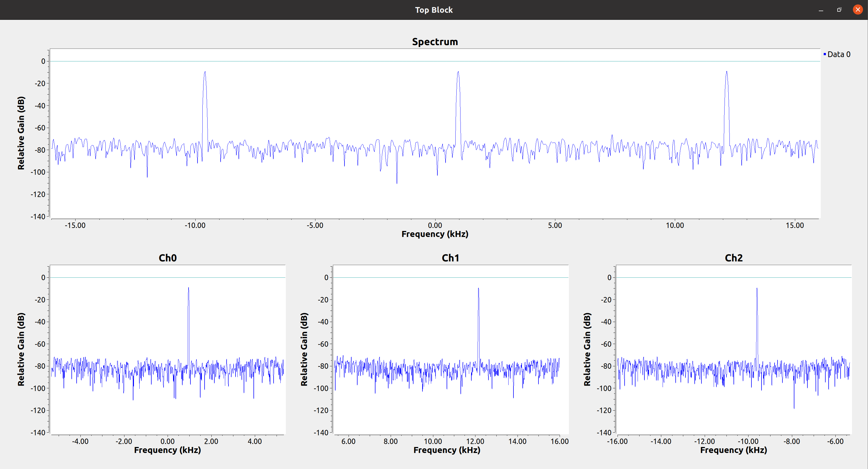Click Ch0's Relative Gain (dB) axis label
Viewport: 868px width, 469px height.
coord(21,349)
